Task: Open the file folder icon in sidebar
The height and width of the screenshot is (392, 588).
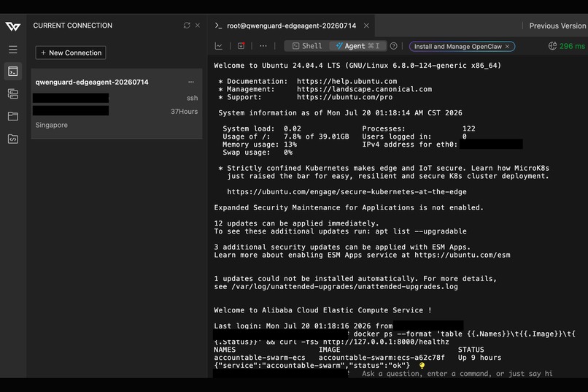Action: [12, 116]
